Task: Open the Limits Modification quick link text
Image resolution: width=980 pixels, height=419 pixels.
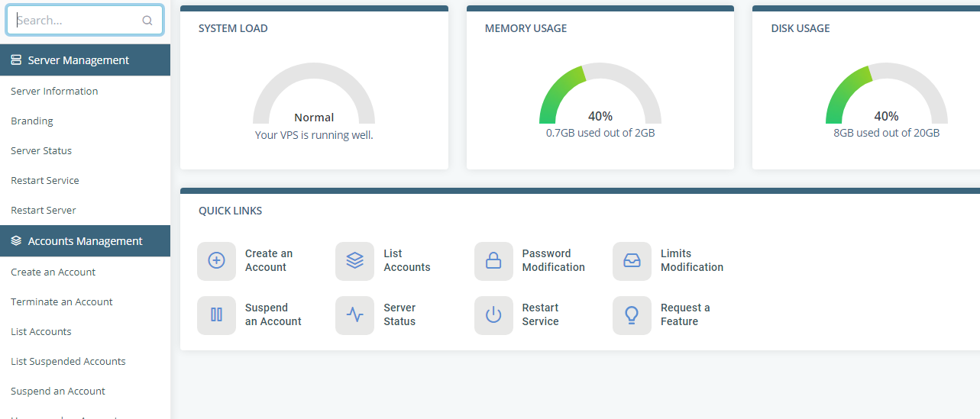Action: click(x=692, y=260)
